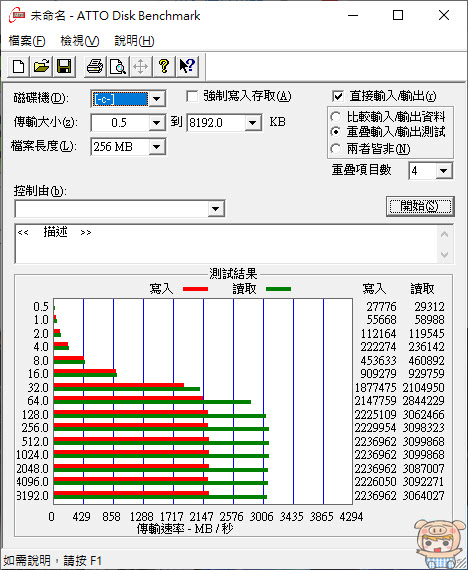This screenshot has height=570, width=468.
Task: Open About with yellow question mark icon
Action: (164, 67)
